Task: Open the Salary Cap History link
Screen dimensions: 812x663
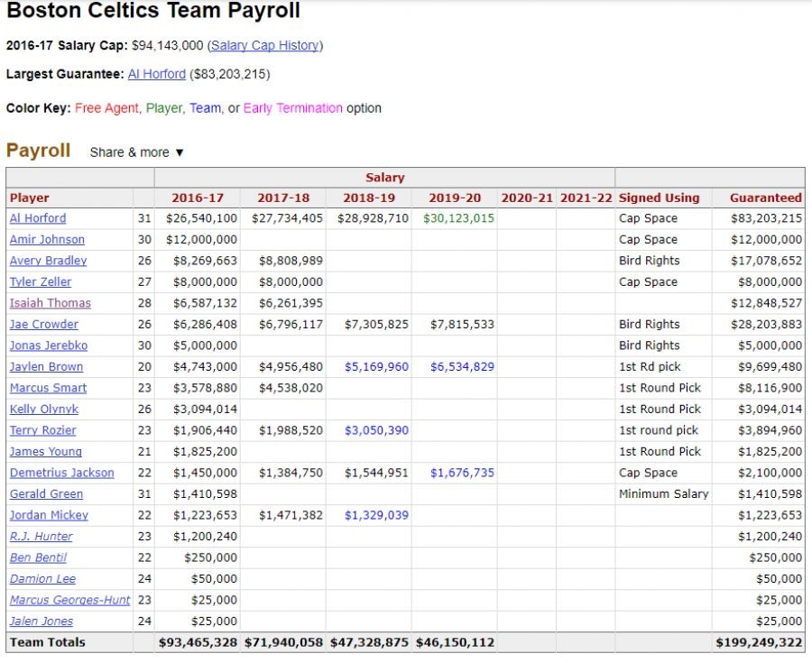Action: pyautogui.click(x=265, y=45)
